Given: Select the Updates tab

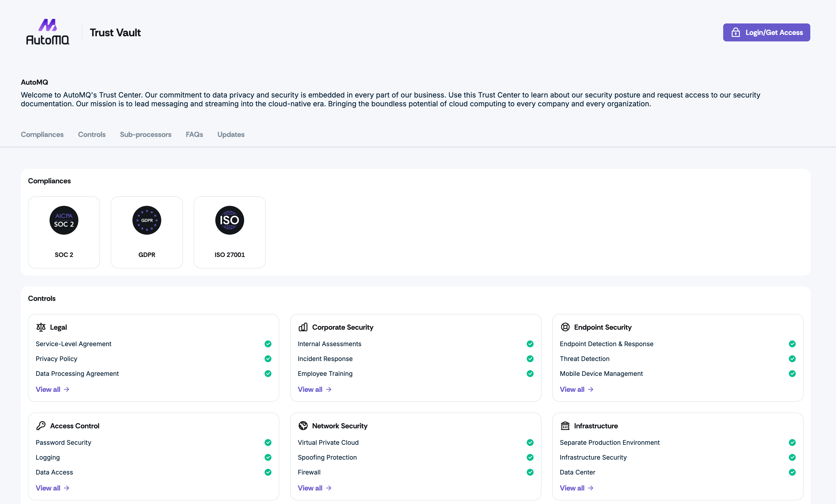Looking at the screenshot, I should 231,135.
